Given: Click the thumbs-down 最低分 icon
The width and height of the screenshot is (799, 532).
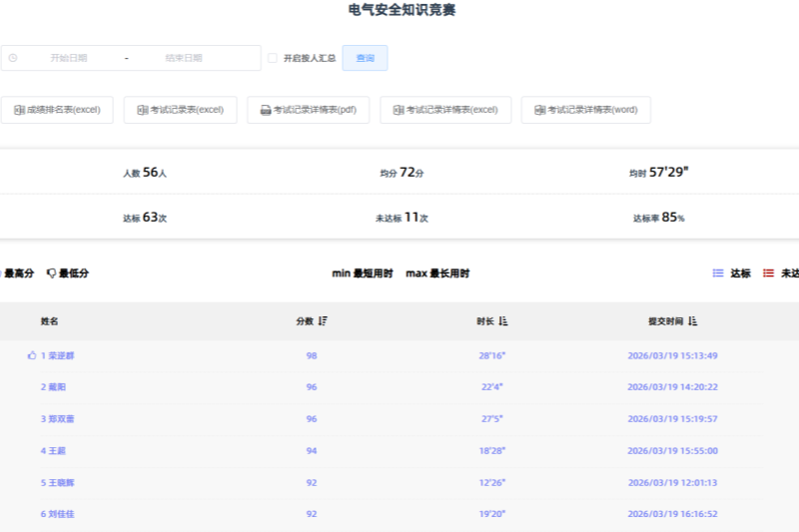Looking at the screenshot, I should [x=51, y=273].
